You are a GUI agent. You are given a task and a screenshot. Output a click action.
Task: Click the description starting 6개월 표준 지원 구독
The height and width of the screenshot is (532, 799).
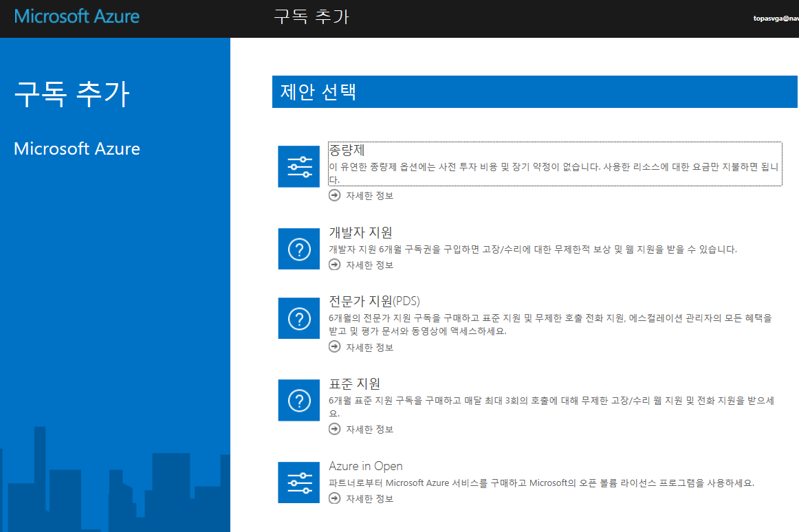click(551, 407)
